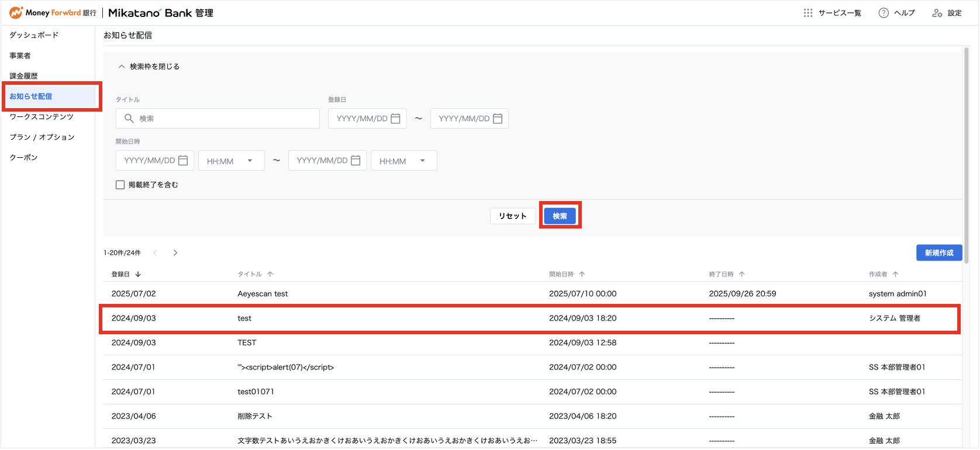The height and width of the screenshot is (450, 980).
Task: Sort by 終了日時 using the up arrow
Action: pyautogui.click(x=741, y=274)
